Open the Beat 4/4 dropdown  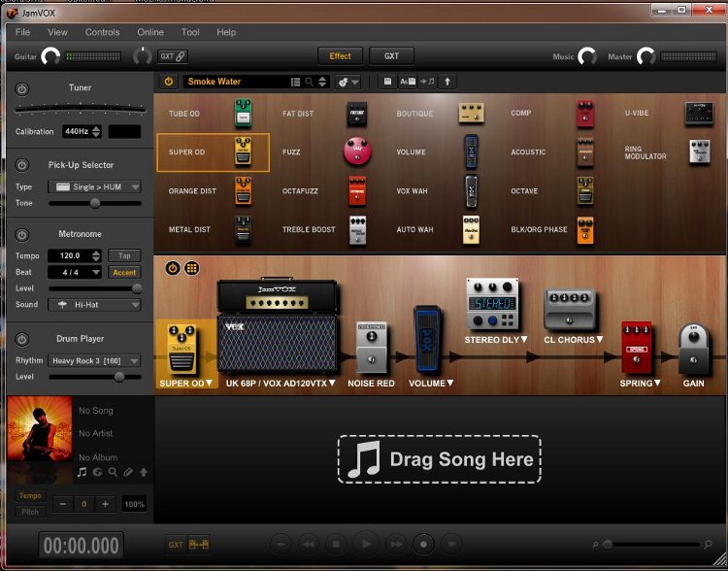(75, 272)
